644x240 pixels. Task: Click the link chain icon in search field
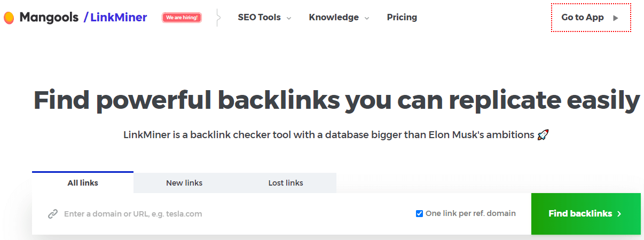point(52,214)
